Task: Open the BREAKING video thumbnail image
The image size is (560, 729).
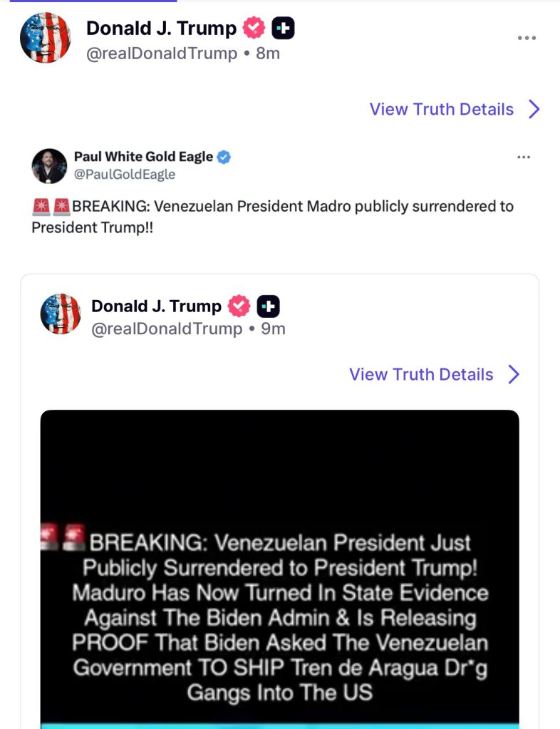Action: (x=279, y=570)
